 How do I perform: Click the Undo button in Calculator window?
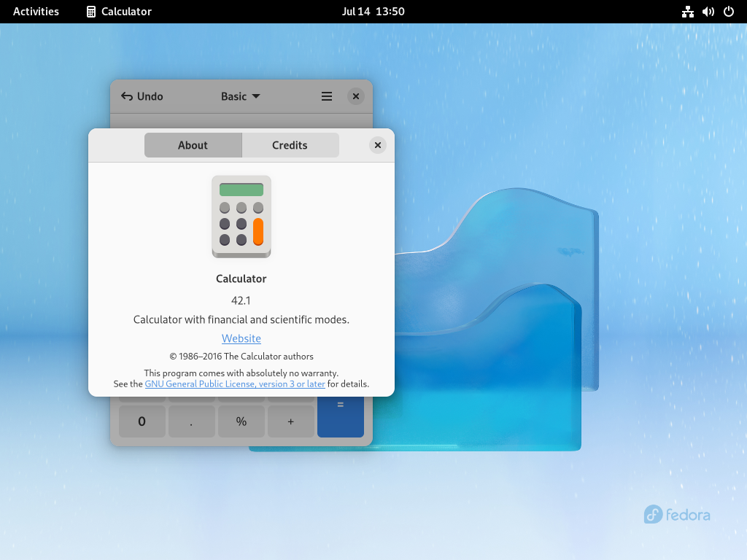point(142,96)
